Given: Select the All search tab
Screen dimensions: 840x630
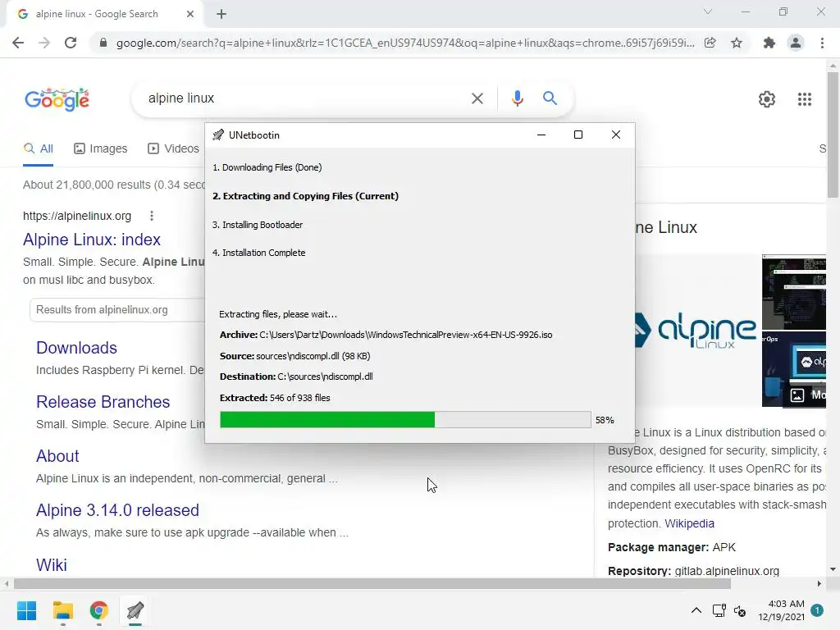Looking at the screenshot, I should coord(38,148).
